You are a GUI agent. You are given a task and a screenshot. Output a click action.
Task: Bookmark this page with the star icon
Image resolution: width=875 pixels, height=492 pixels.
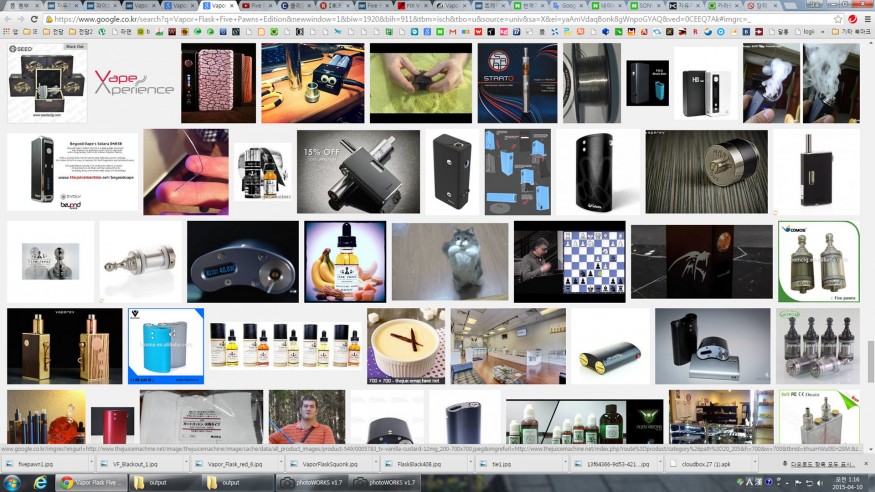point(838,19)
